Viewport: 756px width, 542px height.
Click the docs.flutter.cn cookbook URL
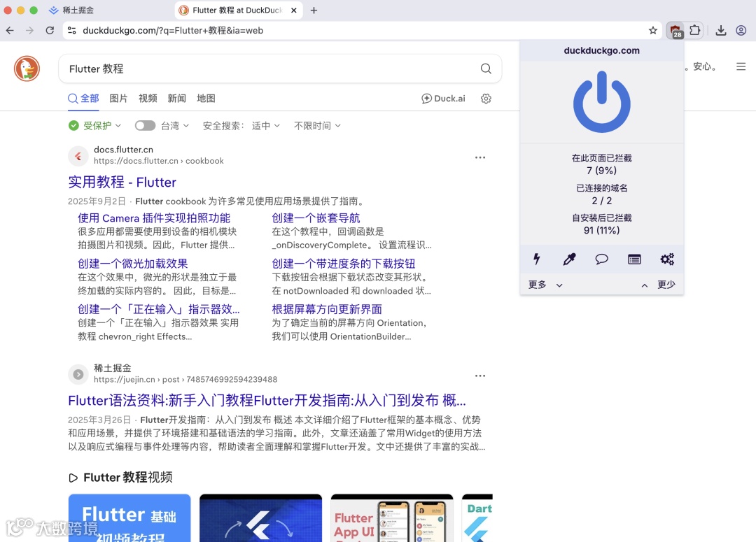tap(159, 161)
